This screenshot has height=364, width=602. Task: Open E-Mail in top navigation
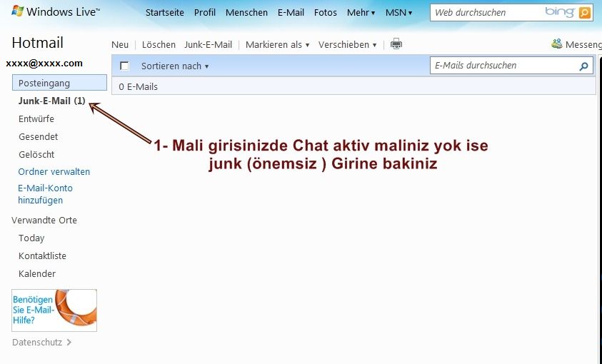pos(291,13)
